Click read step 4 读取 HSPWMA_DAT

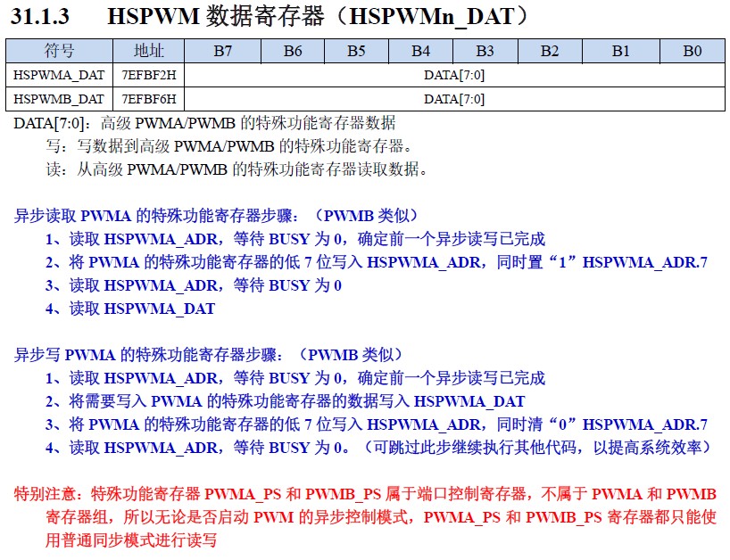point(130,309)
